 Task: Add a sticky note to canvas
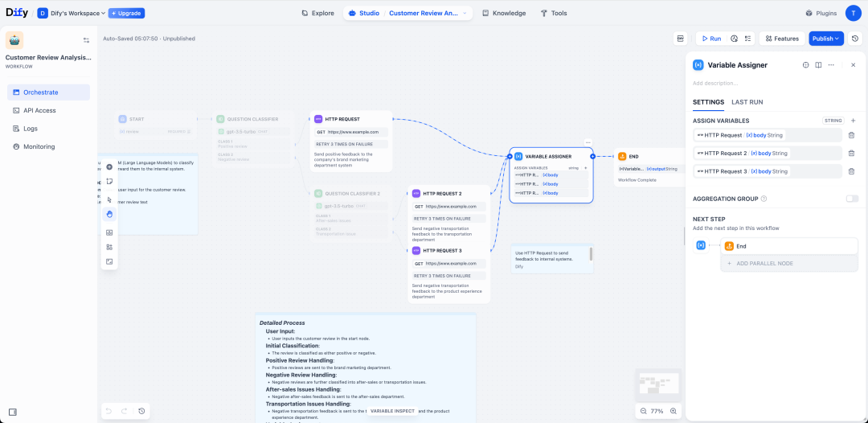pyautogui.click(x=109, y=182)
